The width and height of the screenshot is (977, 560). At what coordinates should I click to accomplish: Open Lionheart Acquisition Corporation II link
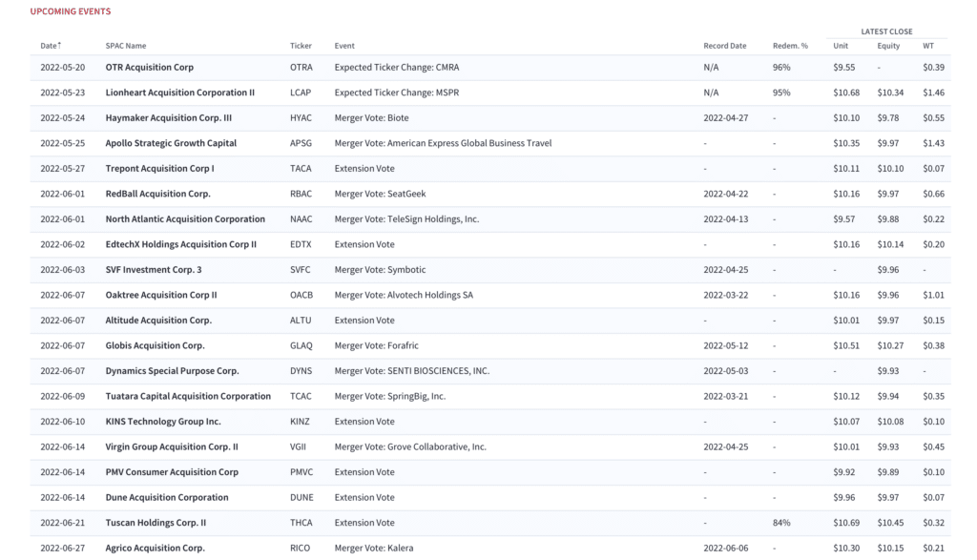point(180,93)
